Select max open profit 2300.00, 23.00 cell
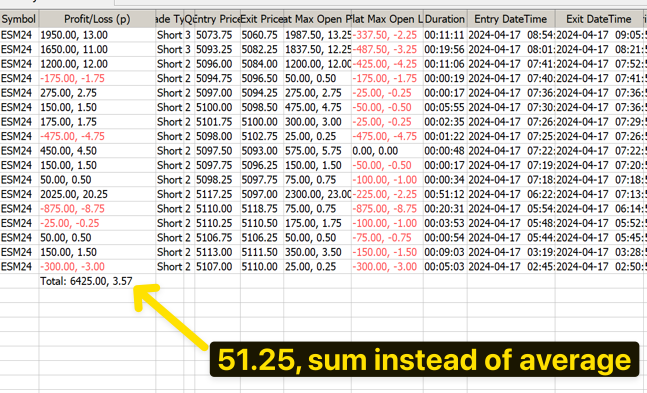This screenshot has height=393, width=647. click(x=317, y=194)
